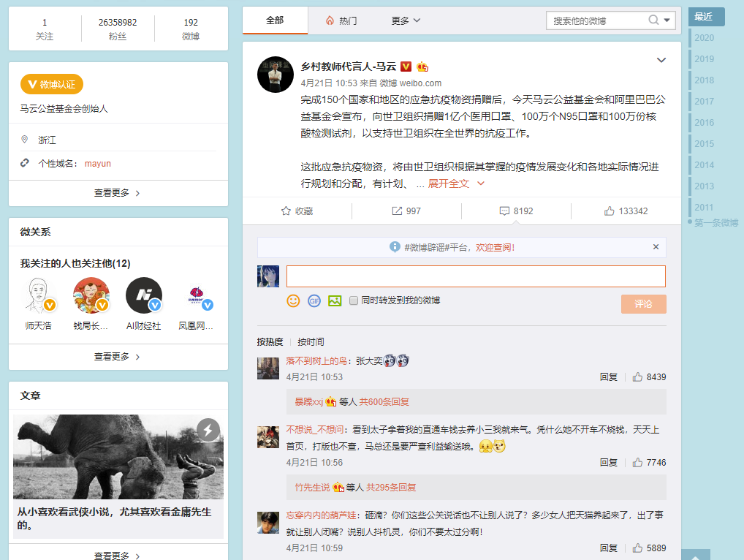Viewport: 744px width, 560px height.
Task: Sort comments 按时间
Action: pos(311,341)
